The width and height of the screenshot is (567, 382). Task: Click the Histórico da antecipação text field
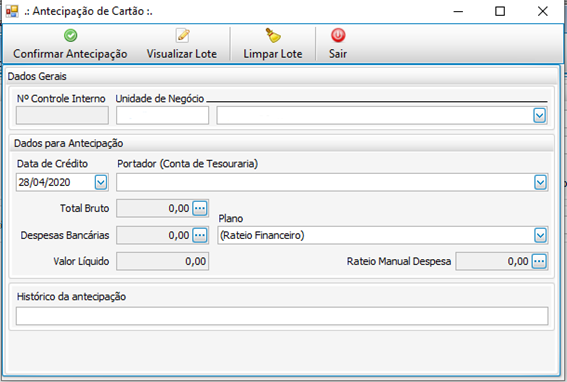282,316
